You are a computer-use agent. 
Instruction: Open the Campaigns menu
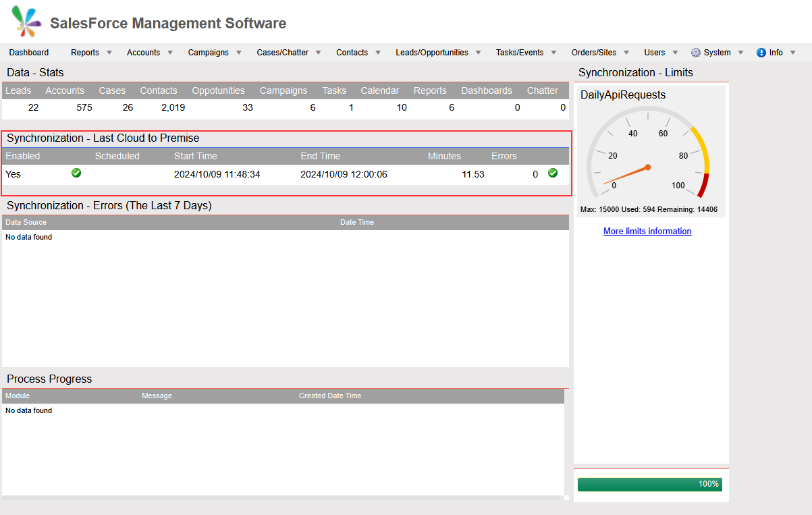point(208,53)
